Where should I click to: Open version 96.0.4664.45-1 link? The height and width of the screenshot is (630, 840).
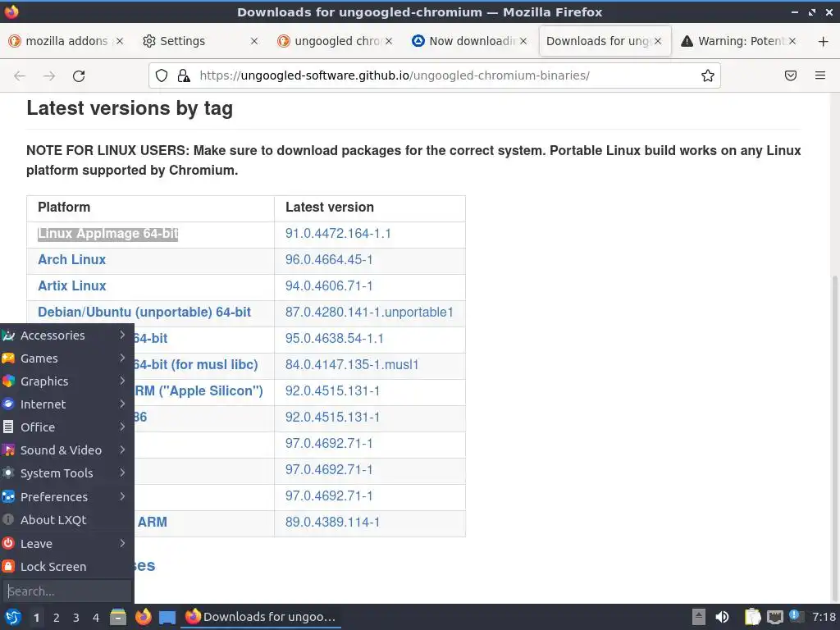[x=329, y=260]
